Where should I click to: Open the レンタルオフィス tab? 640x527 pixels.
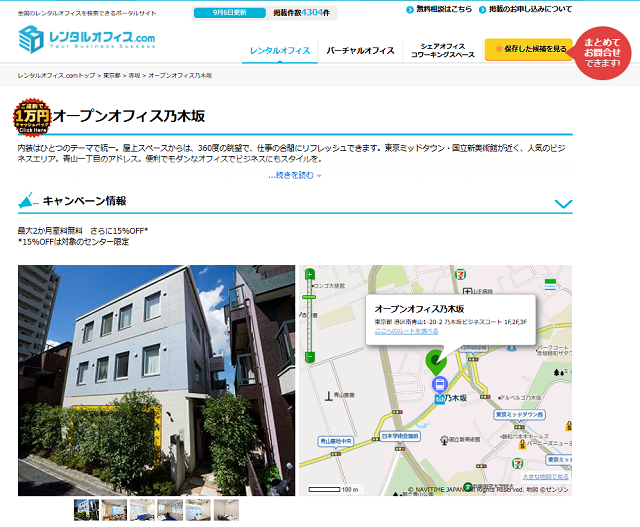(279, 50)
